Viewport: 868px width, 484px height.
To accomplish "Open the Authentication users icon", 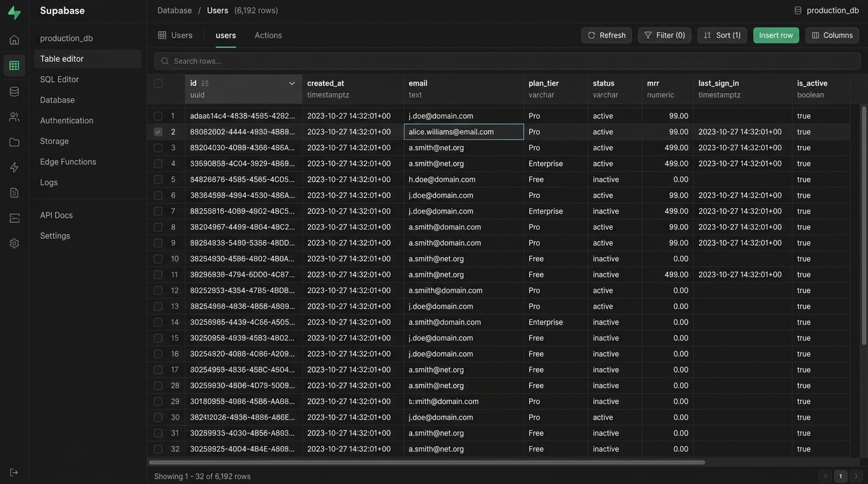I will (x=14, y=117).
